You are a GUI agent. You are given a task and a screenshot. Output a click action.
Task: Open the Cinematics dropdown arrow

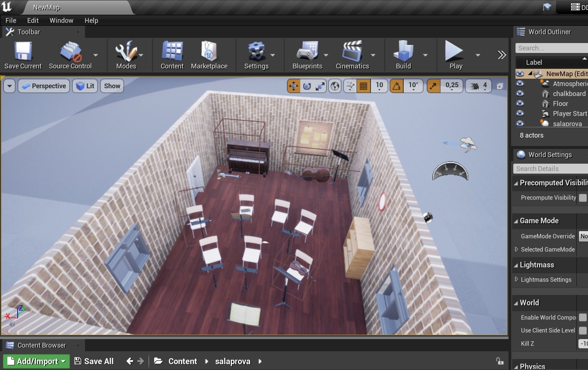click(373, 55)
